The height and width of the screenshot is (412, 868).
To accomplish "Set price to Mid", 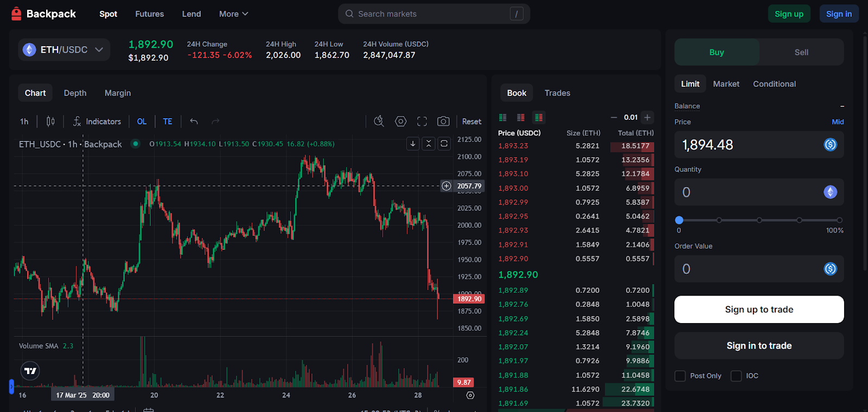I will pos(838,122).
